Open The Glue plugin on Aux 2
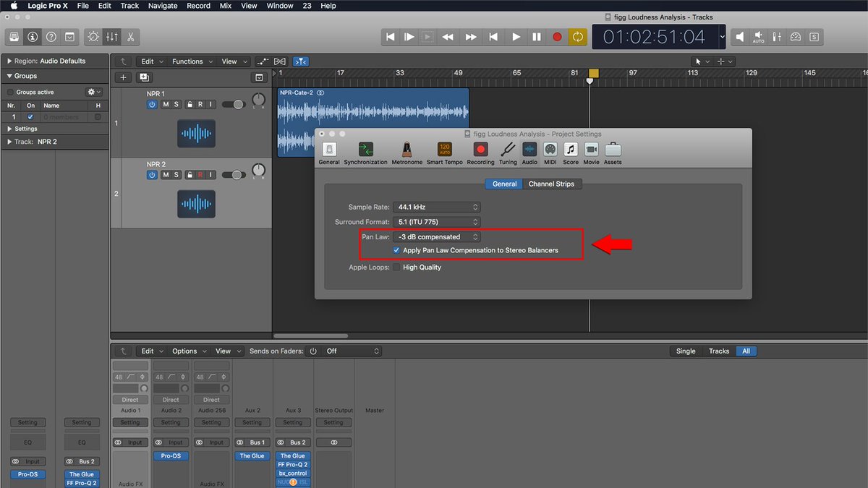The height and width of the screenshot is (488, 868). [252, 456]
